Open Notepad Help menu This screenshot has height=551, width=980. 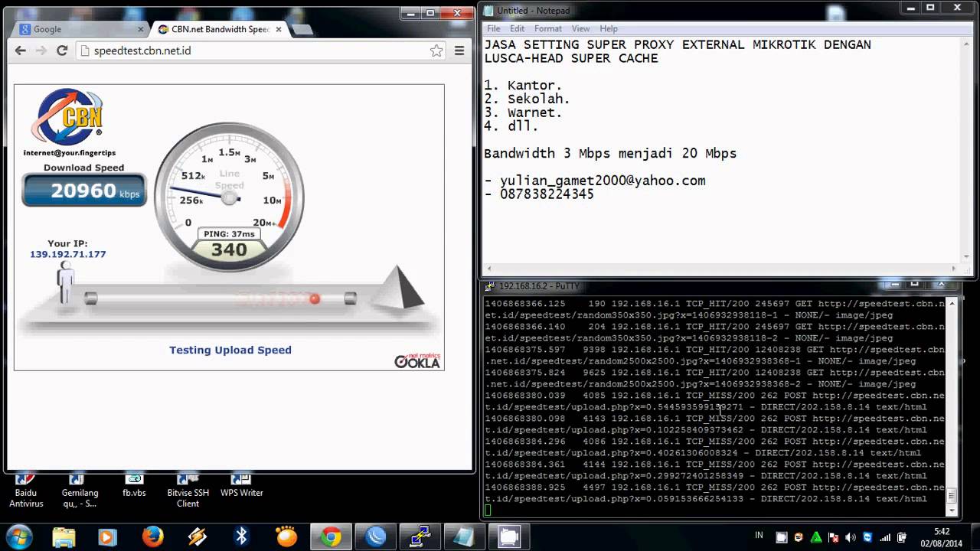tap(609, 28)
